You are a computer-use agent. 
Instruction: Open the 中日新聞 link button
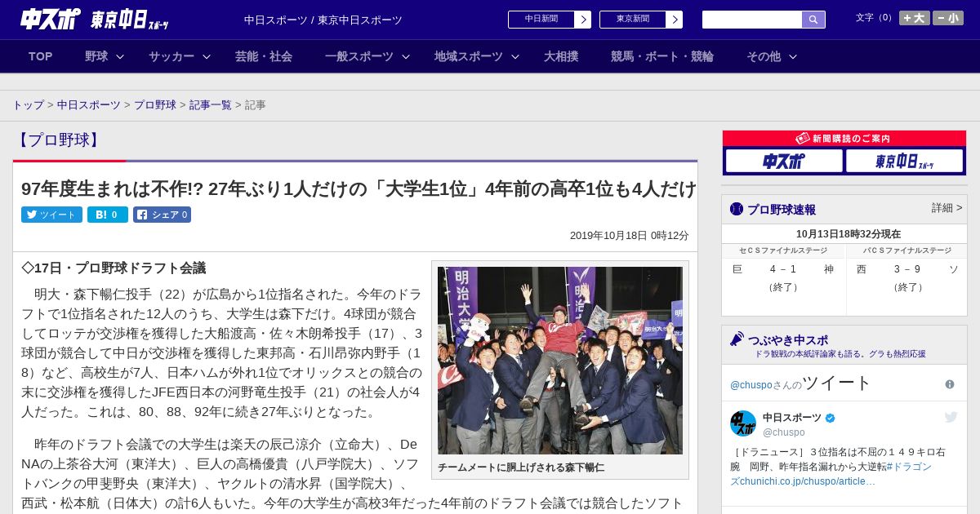pos(541,20)
